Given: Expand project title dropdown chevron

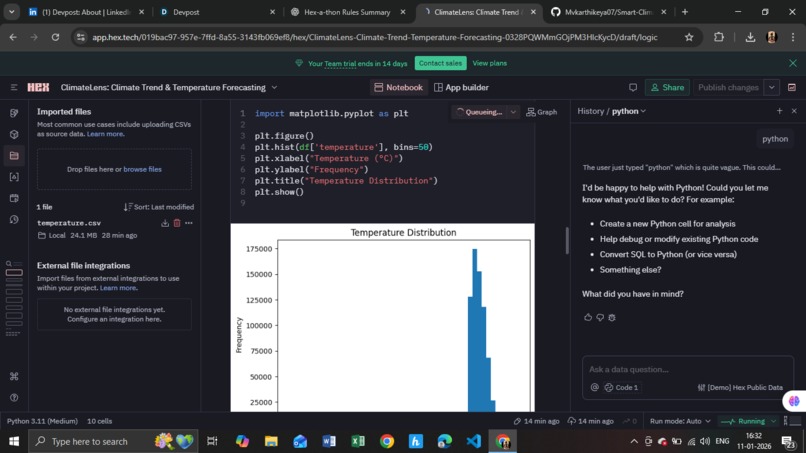Looking at the screenshot, I should coord(274,87).
